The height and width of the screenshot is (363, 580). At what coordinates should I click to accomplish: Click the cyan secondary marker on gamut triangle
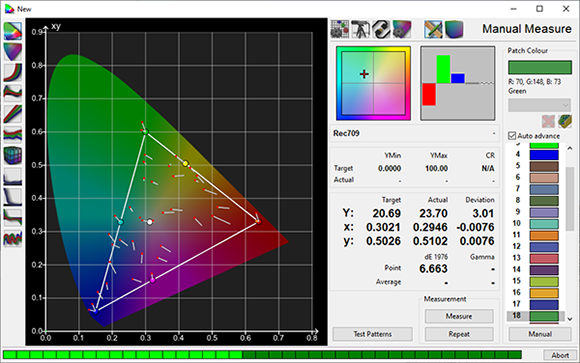121,222
